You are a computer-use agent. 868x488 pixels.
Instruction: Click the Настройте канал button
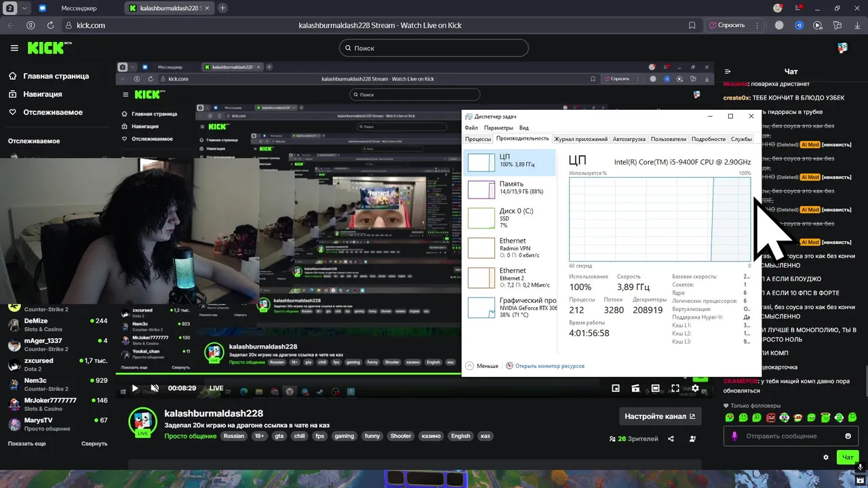click(x=660, y=416)
